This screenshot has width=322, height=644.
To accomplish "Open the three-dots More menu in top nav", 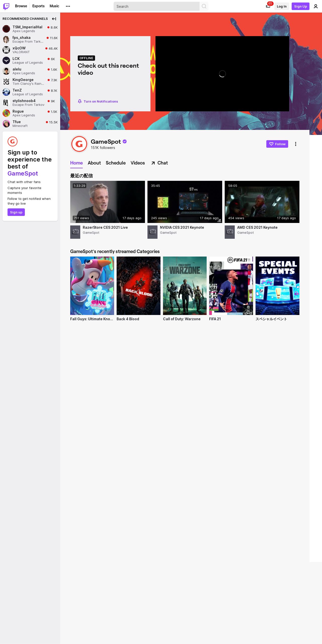I will tap(68, 6).
